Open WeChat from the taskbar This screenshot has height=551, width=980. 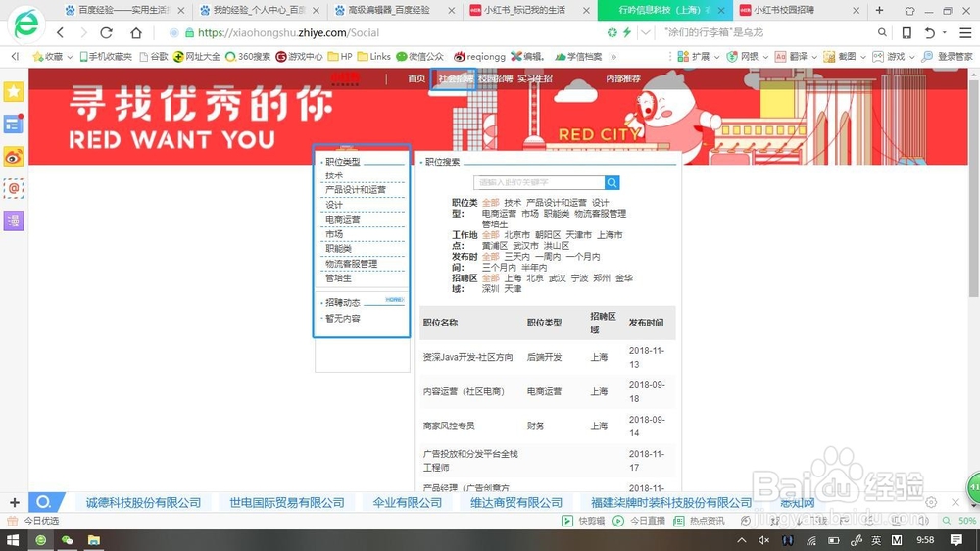[67, 540]
